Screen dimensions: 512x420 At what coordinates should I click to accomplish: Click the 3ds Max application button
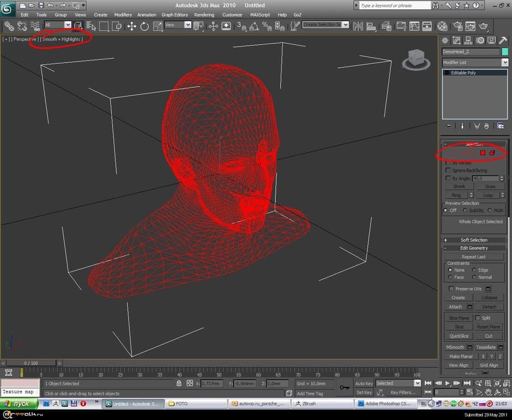[7, 8]
